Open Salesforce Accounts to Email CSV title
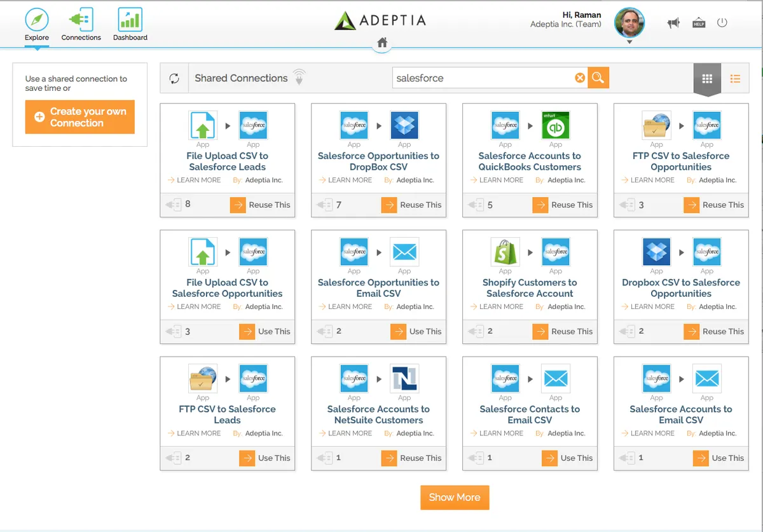Image resolution: width=763 pixels, height=532 pixels. coord(681,414)
